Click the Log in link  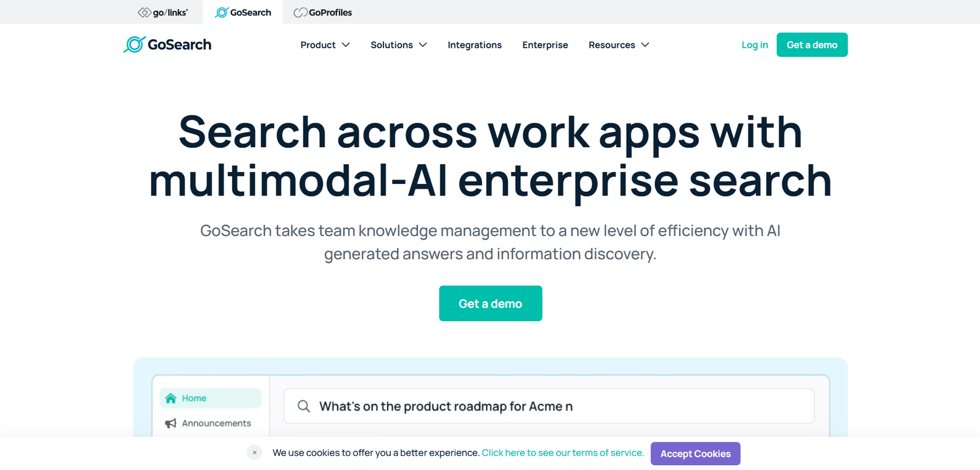click(754, 45)
